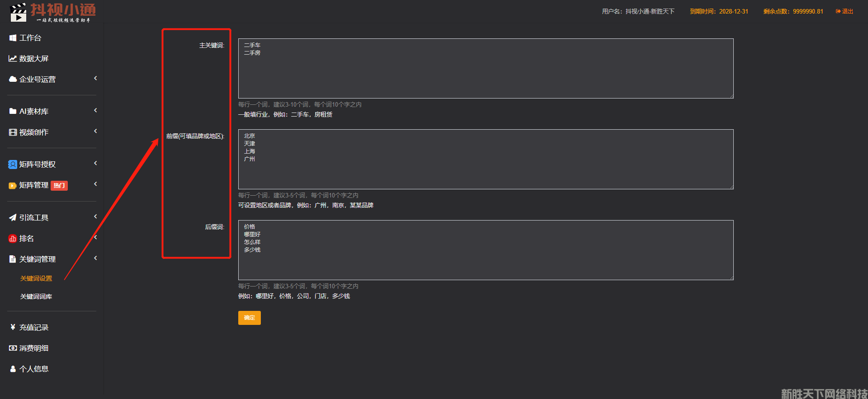
Task: Click the 企业号运营 cloud icon
Action: pos(13,79)
